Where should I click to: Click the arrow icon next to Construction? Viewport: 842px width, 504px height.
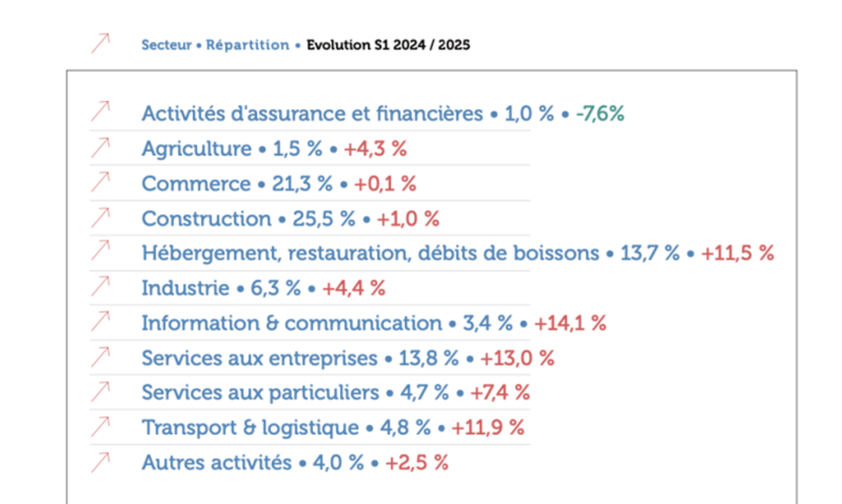tap(101, 217)
